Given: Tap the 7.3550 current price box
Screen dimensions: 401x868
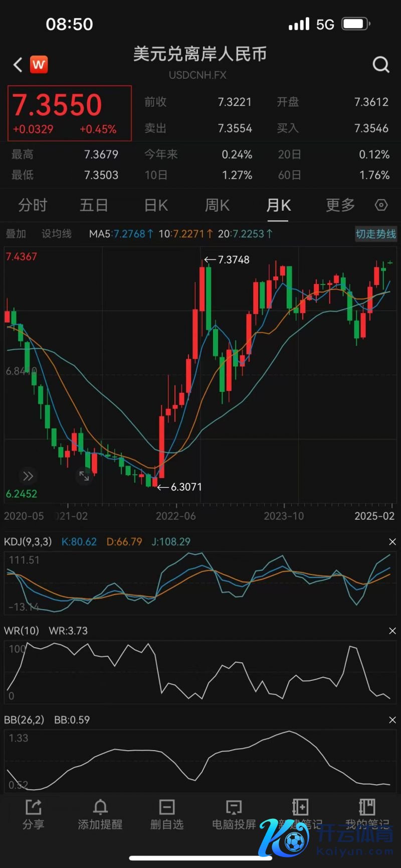Looking at the screenshot, I should (70, 113).
